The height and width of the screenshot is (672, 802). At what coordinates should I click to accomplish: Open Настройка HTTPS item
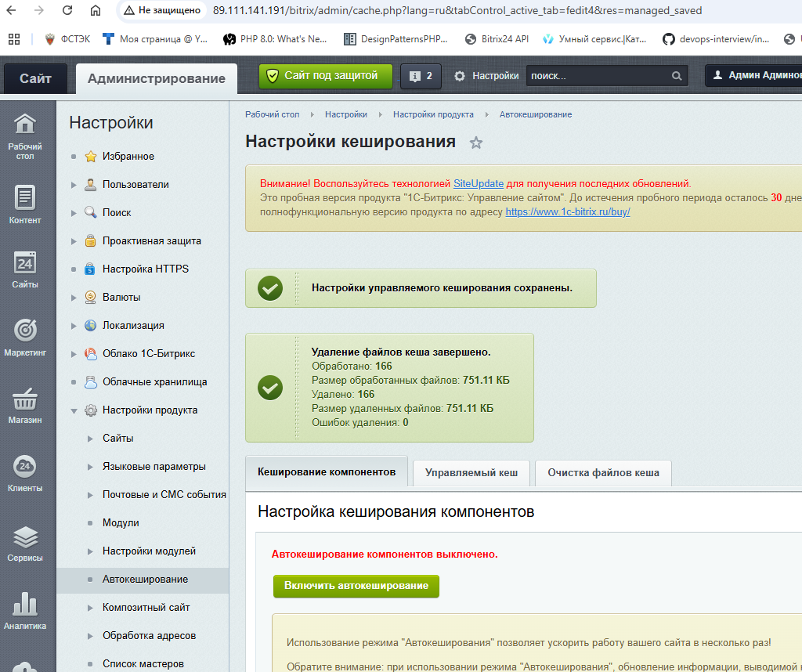click(145, 269)
